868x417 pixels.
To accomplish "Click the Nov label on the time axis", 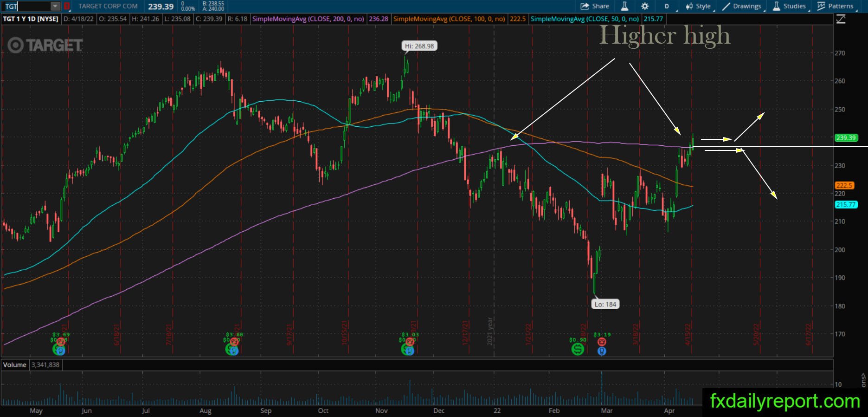I will coord(381,411).
